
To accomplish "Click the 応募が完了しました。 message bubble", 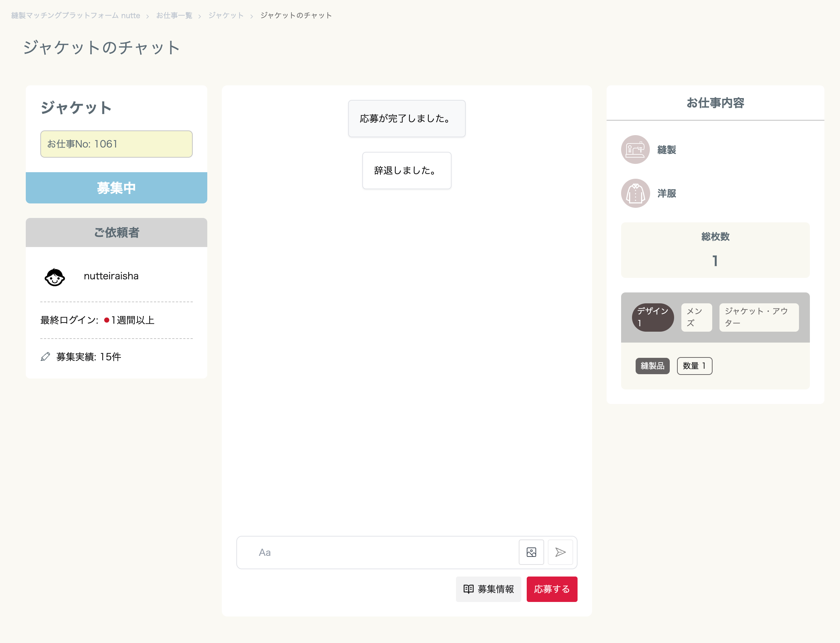I will (x=407, y=119).
